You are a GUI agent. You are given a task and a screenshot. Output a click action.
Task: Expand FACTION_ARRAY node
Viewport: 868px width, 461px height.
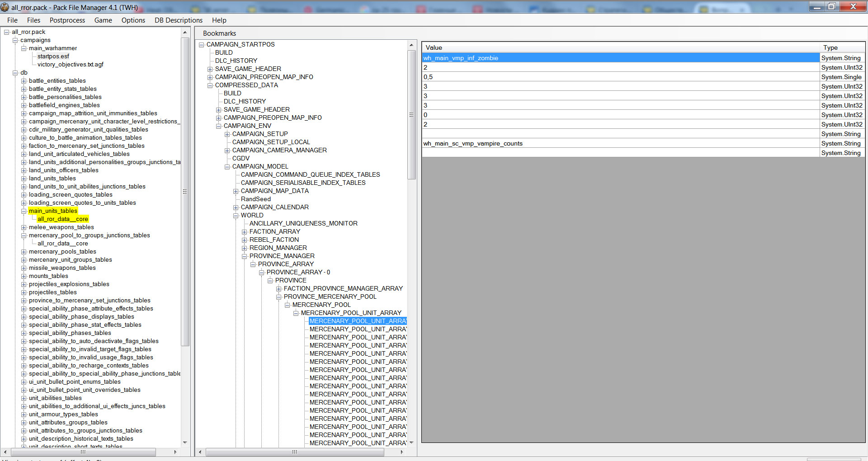click(245, 232)
